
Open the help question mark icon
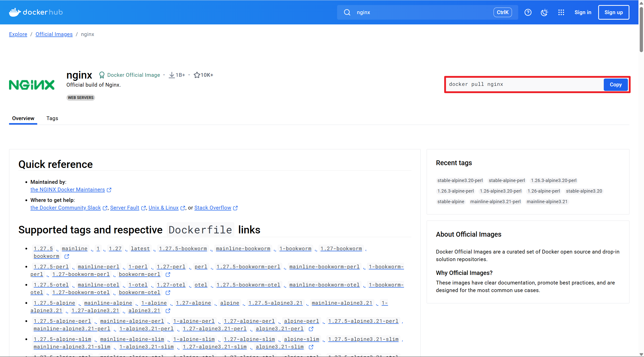coord(528,12)
